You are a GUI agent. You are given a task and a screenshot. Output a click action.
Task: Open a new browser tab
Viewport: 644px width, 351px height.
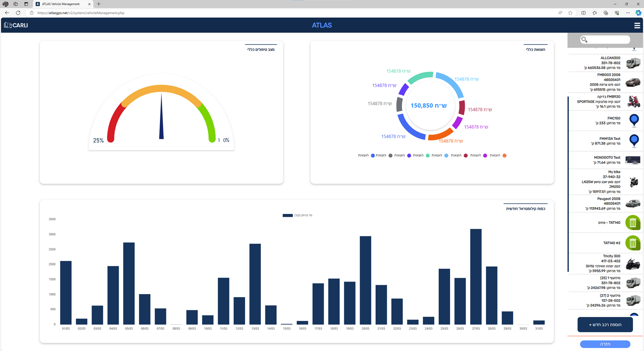click(99, 4)
